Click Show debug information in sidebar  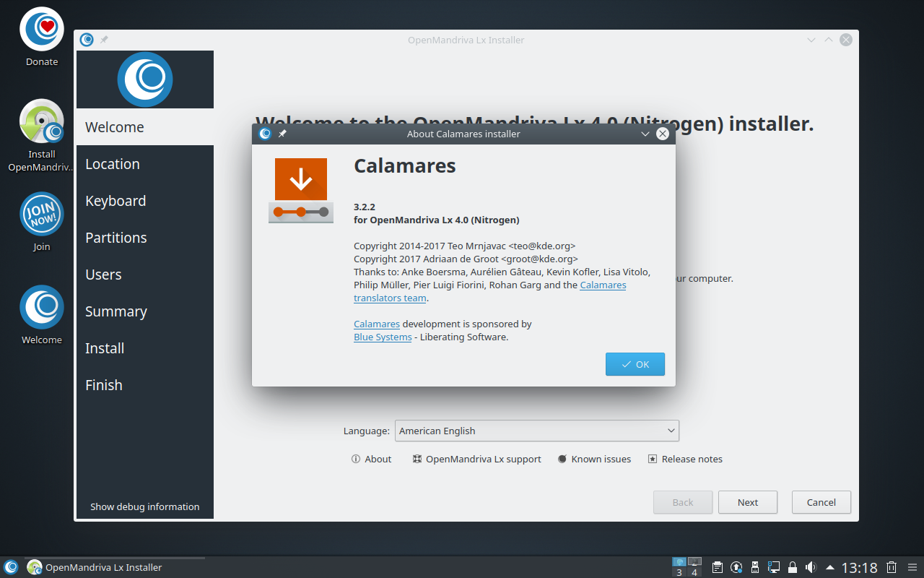[x=144, y=506]
